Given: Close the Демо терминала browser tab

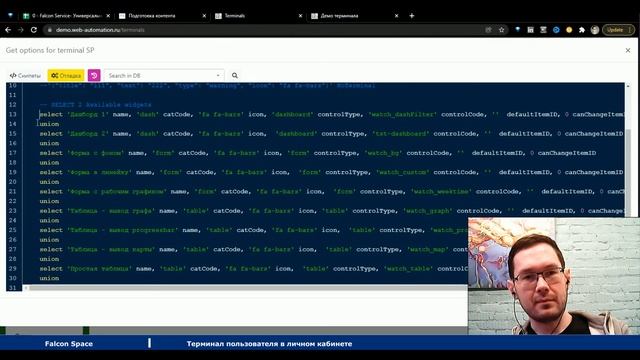Looking at the screenshot, I should tap(396, 16).
